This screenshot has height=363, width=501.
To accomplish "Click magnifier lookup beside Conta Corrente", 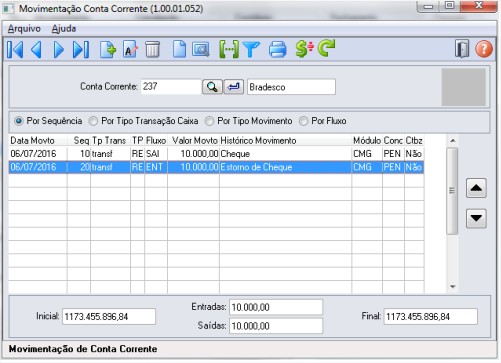I will pos(212,87).
